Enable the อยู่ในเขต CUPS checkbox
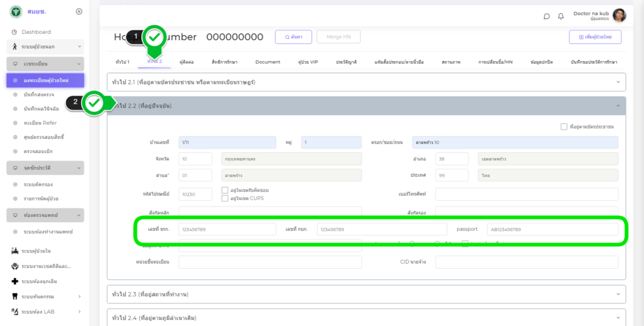This screenshot has height=326, width=644. 225,198
